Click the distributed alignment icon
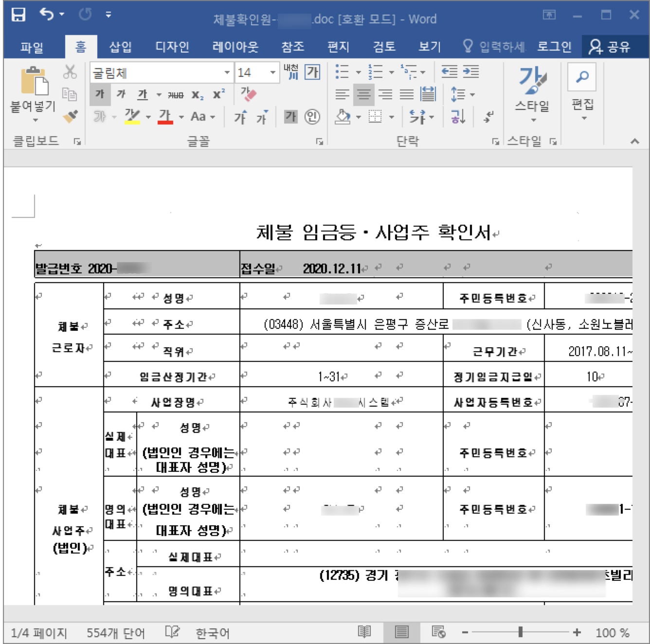 pos(428,94)
